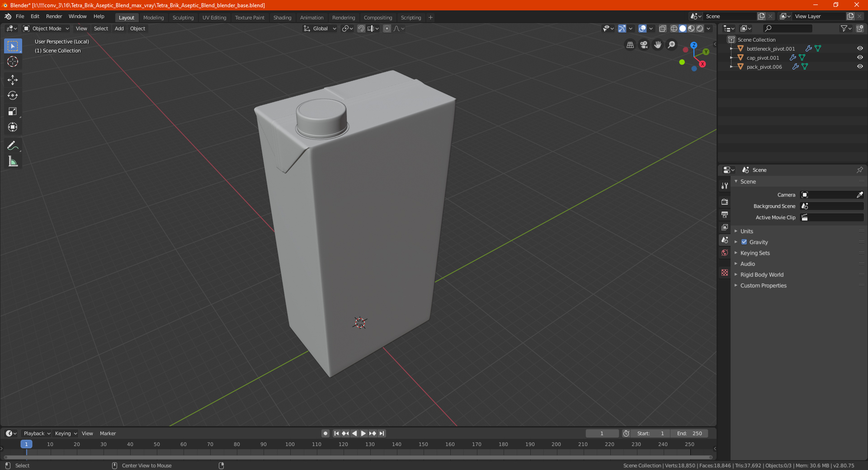
Task: Click mesh data icon on cap_pivot.001
Action: 802,57
